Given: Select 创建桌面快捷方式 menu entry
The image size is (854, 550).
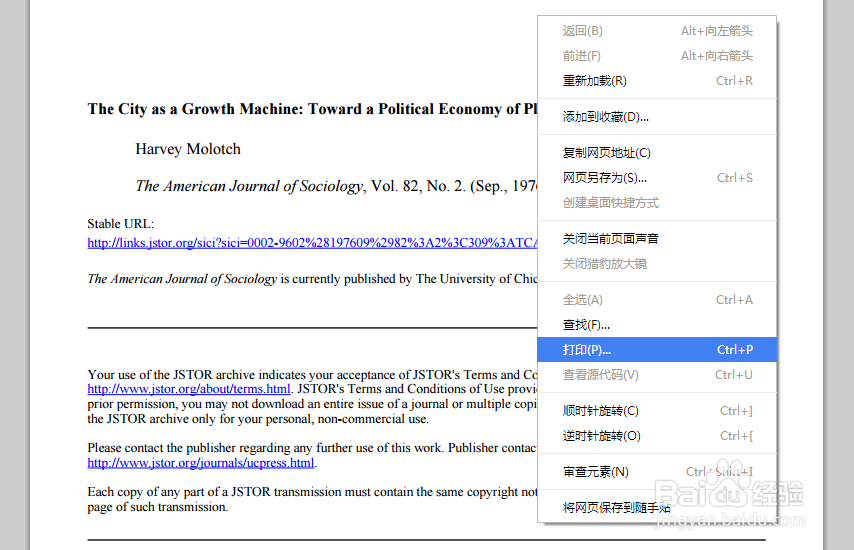Looking at the screenshot, I should [x=657, y=203].
